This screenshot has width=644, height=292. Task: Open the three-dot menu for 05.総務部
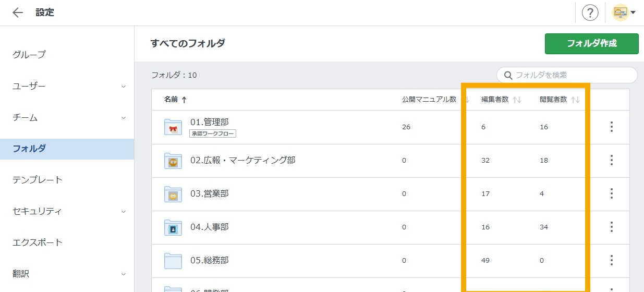[611, 260]
